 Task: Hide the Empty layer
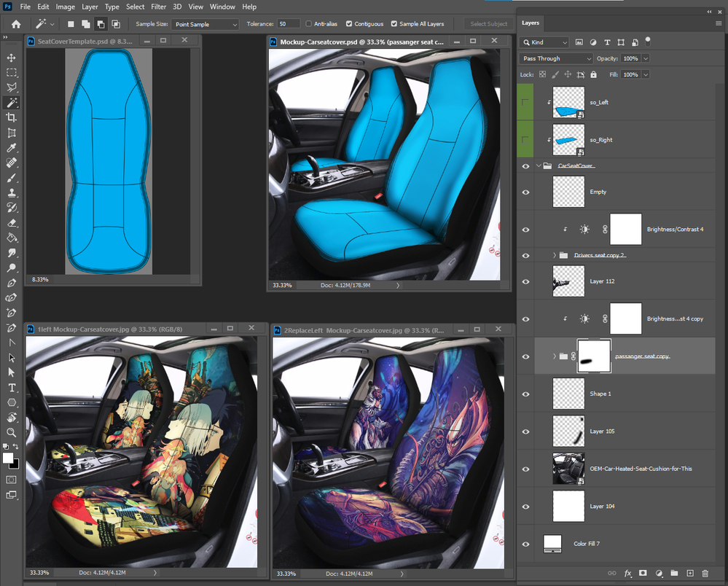click(525, 192)
